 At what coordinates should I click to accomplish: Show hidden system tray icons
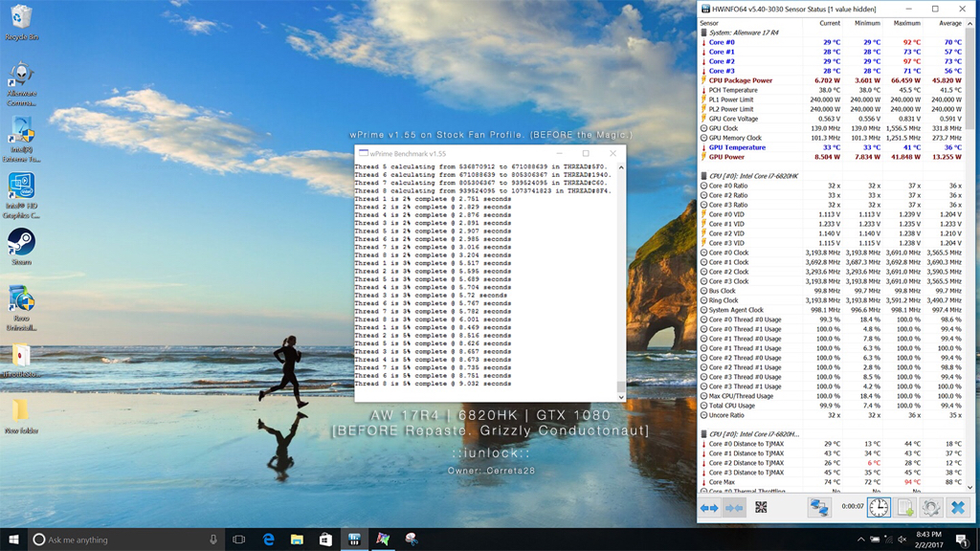[x=860, y=540]
